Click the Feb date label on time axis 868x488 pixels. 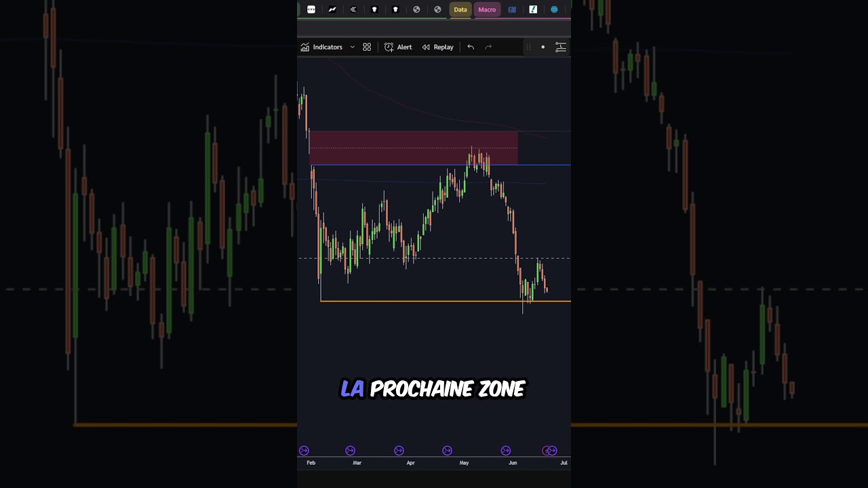[x=311, y=463]
